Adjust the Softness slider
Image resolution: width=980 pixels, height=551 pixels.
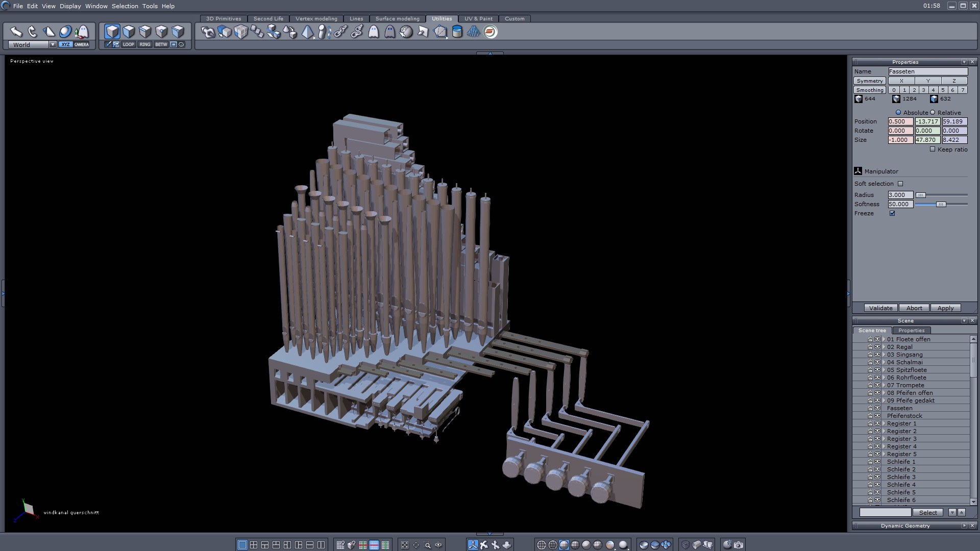(941, 204)
